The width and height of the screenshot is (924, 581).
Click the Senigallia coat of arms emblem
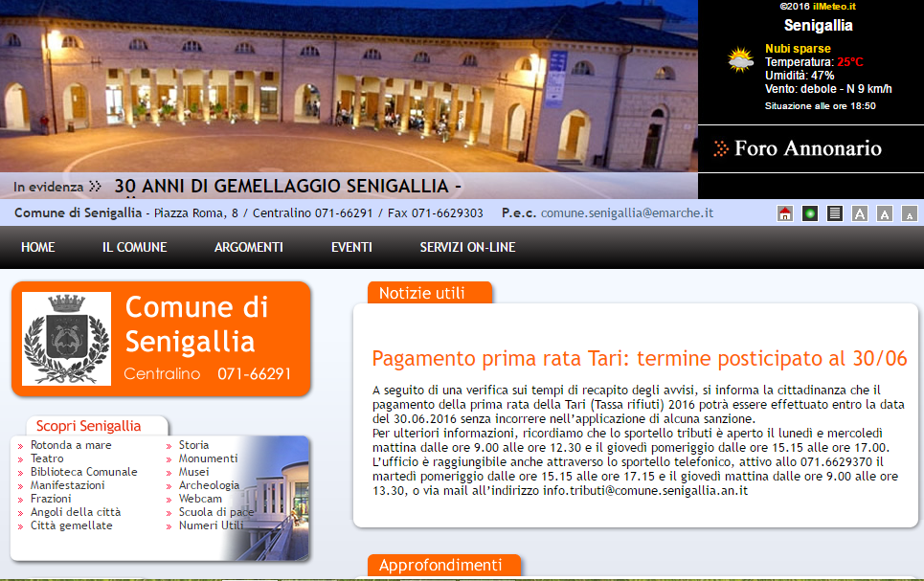click(67, 339)
